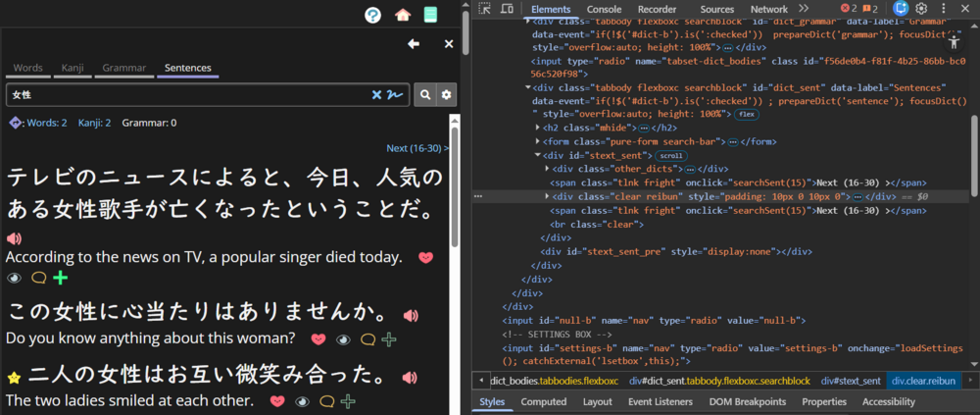Click the search input containing 女性
980x415 pixels.
pos(186,94)
